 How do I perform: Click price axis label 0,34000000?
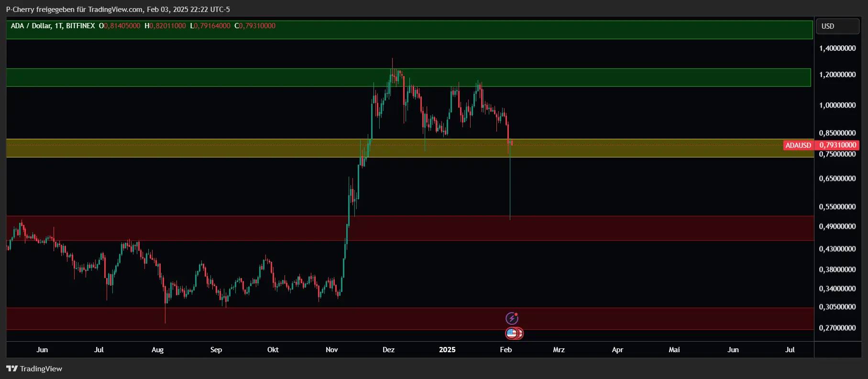[x=837, y=289]
